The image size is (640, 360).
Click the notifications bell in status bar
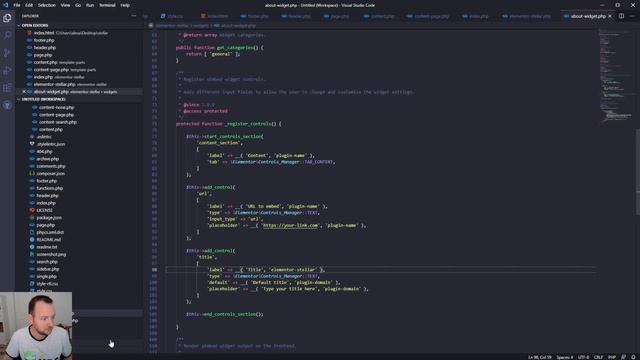[633, 357]
